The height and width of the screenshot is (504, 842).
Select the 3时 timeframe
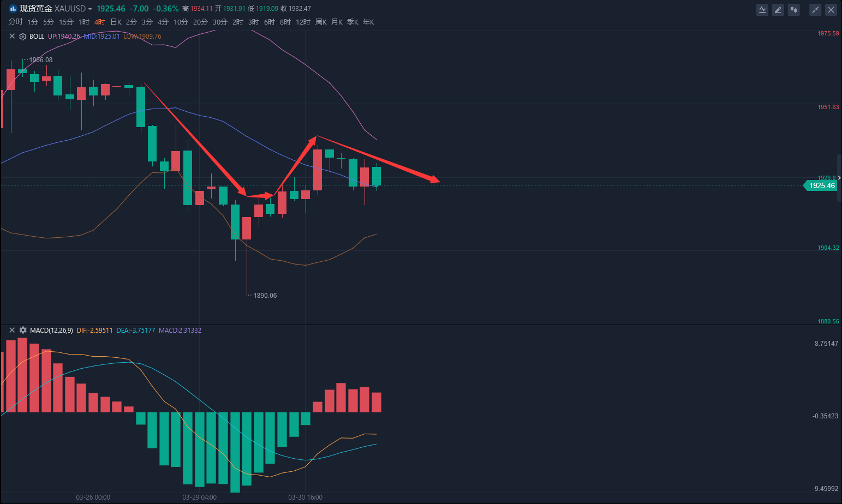[x=254, y=22]
